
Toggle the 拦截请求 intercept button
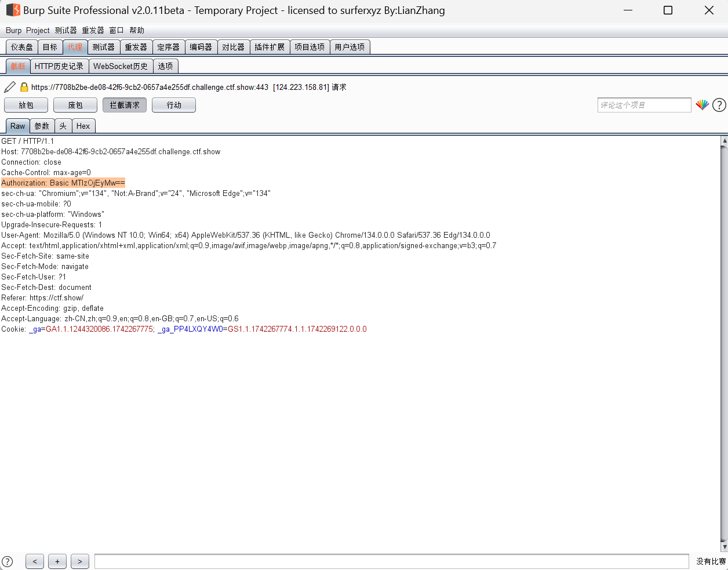click(x=125, y=105)
